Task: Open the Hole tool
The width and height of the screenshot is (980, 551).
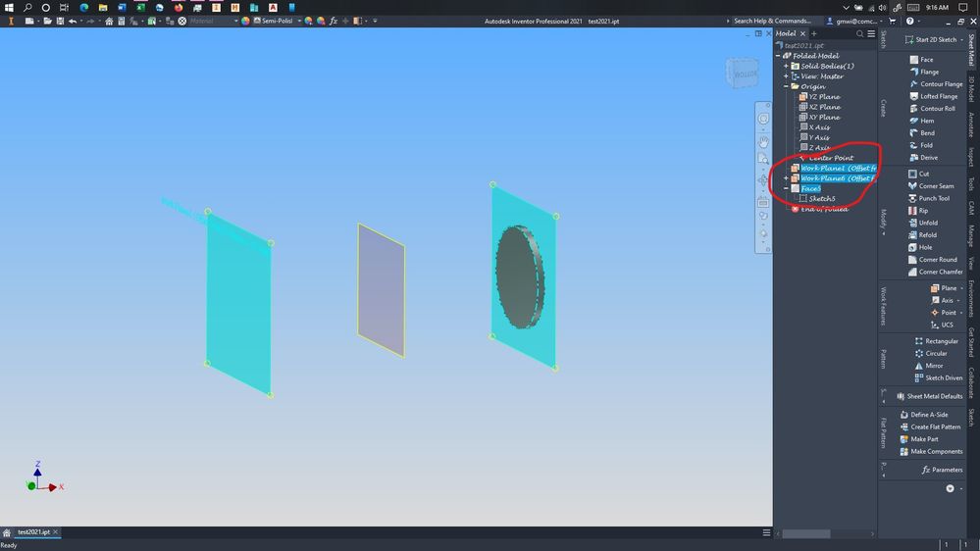Action: [922, 247]
